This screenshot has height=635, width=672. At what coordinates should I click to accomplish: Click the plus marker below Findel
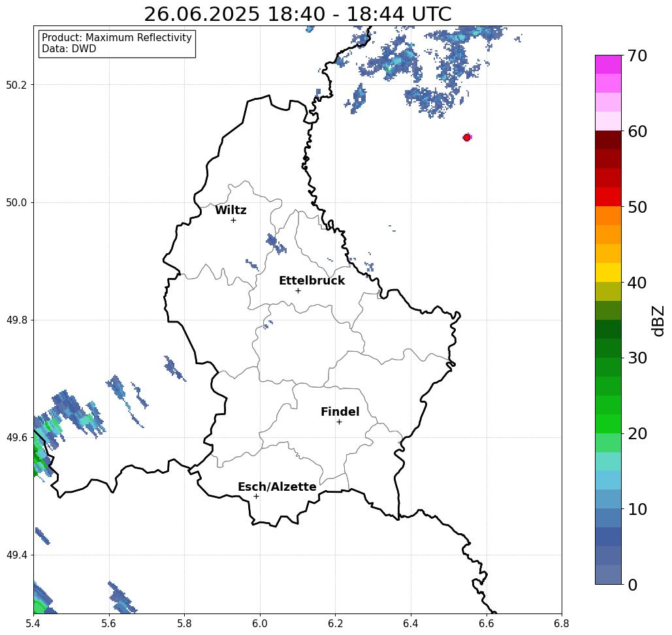[339, 422]
